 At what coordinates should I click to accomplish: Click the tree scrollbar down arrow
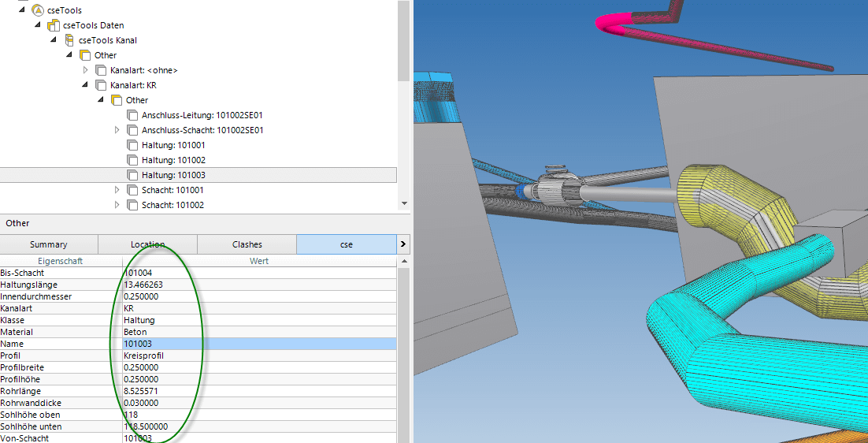point(404,203)
